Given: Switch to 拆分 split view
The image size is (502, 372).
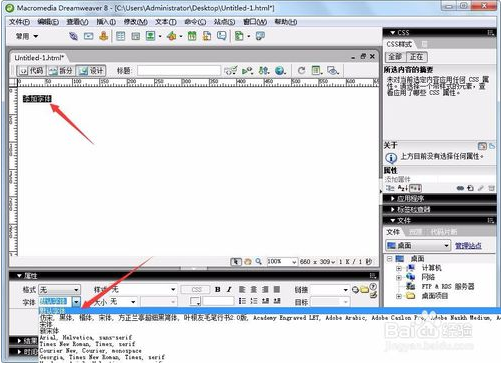Looking at the screenshot, I should [x=61, y=71].
